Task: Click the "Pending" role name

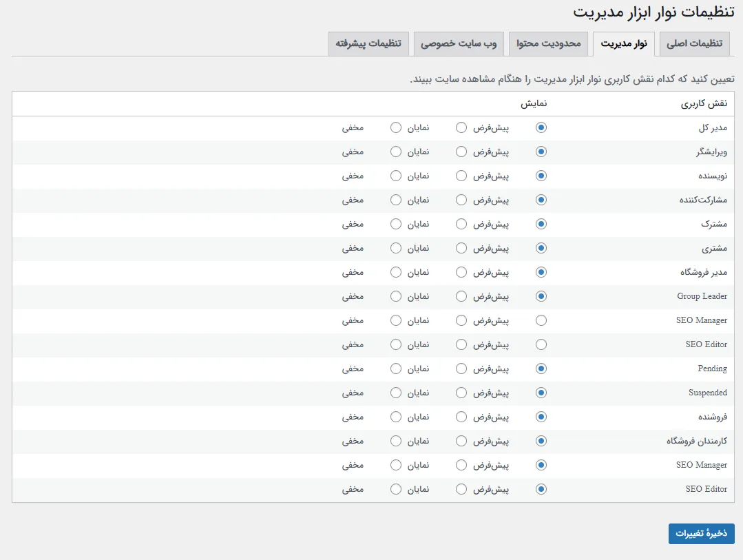Action: pyautogui.click(x=712, y=369)
